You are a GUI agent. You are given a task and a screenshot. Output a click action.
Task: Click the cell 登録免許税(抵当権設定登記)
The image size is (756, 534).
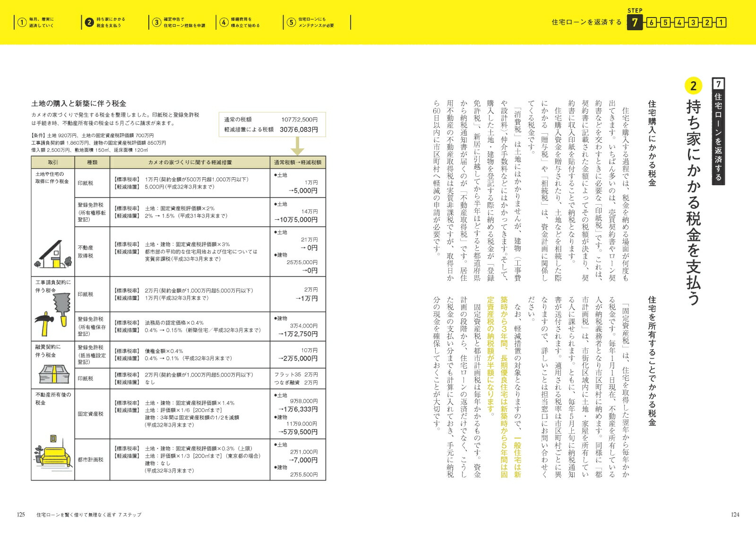point(92,354)
